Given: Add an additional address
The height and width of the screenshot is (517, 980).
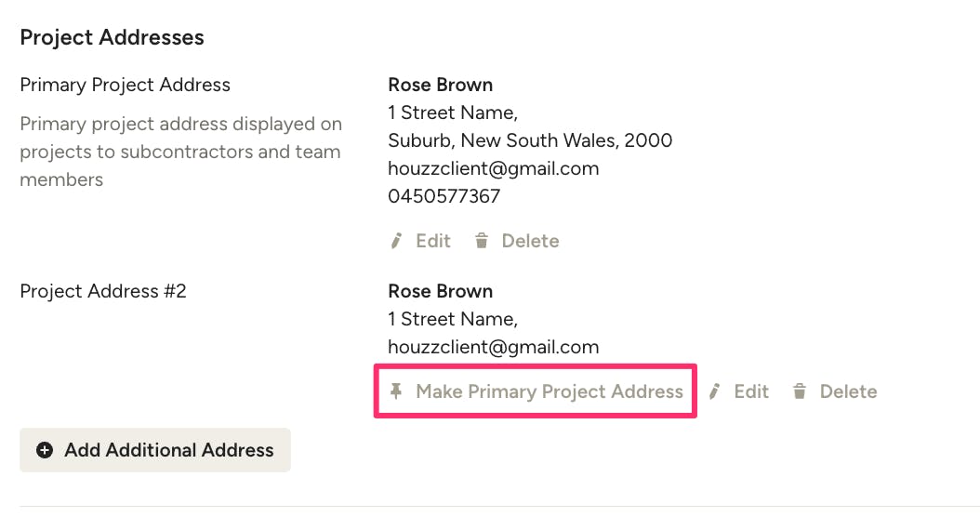Looking at the screenshot, I should click(x=155, y=450).
